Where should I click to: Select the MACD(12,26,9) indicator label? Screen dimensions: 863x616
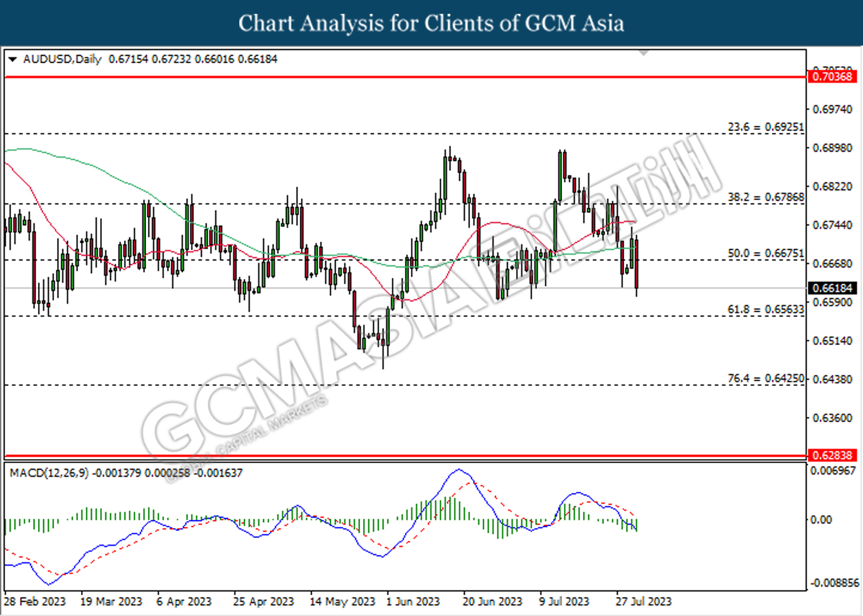[49, 473]
